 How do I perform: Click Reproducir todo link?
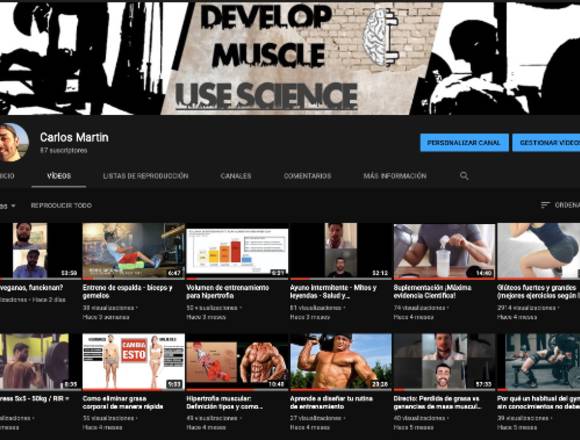61,205
